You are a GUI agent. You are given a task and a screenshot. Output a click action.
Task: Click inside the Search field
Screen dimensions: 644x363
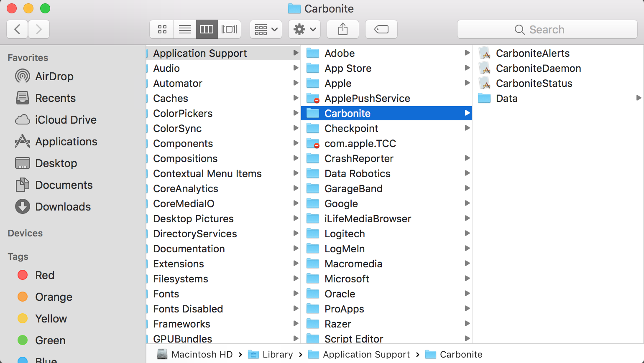click(548, 29)
